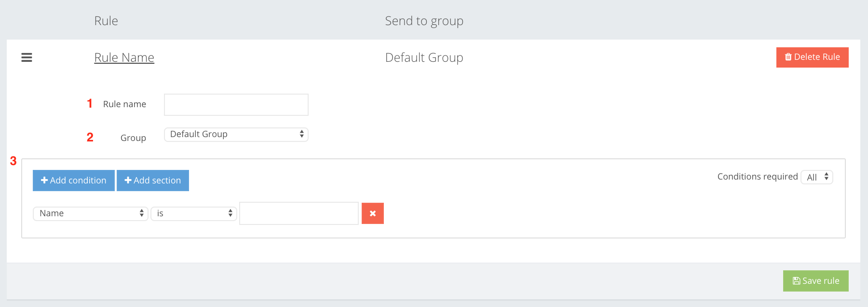Click the Send to group column header
Screen dimensions: 868x307
click(424, 21)
